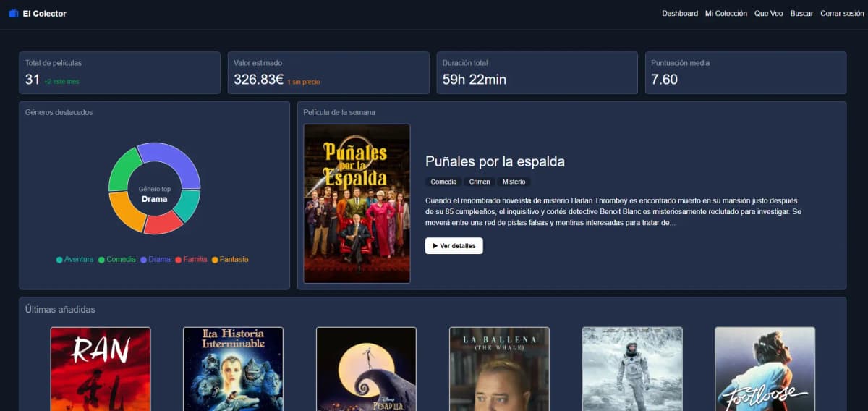Toggle Aventura in chart legend
This screenshot has width=868, height=411.
75,259
